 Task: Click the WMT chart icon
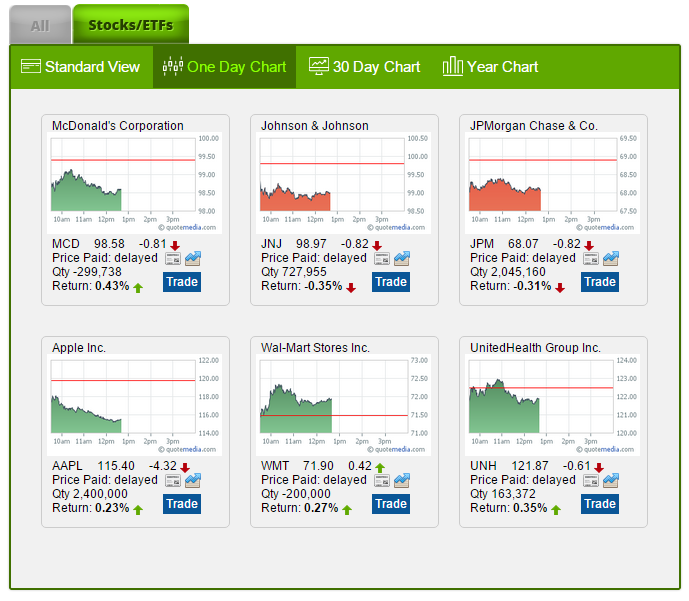click(x=402, y=481)
